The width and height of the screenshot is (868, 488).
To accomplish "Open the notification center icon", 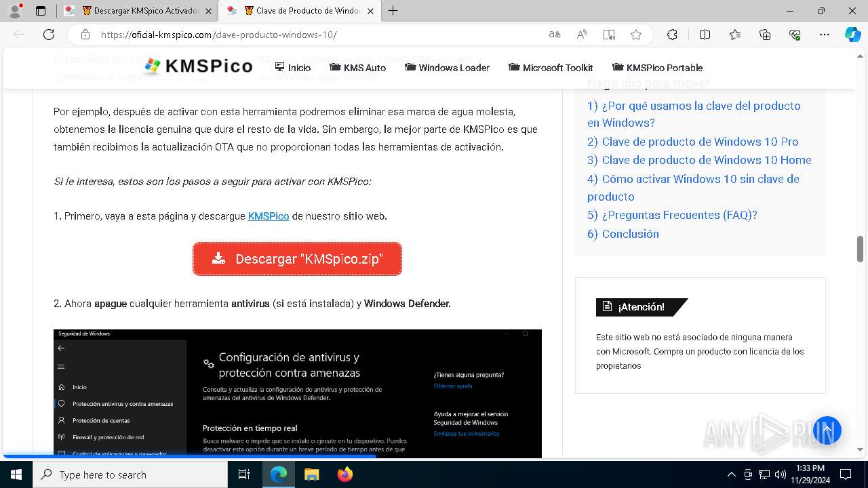I will pyautogui.click(x=846, y=474).
